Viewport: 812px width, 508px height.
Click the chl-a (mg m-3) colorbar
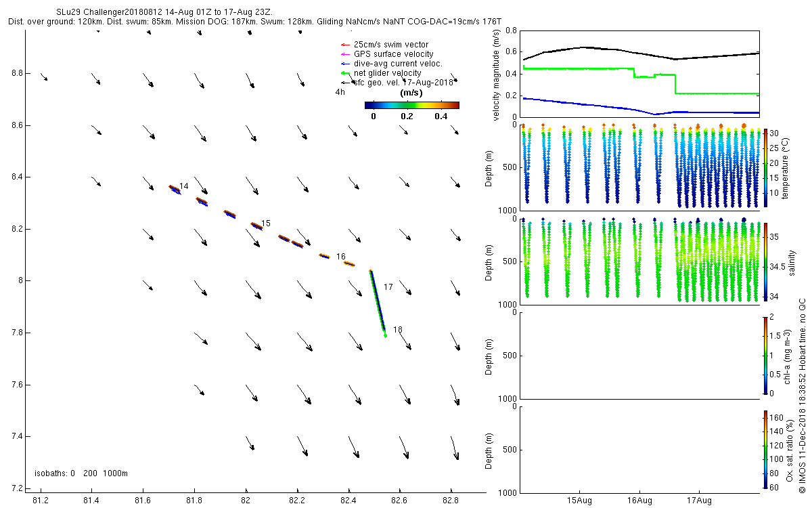pos(765,354)
